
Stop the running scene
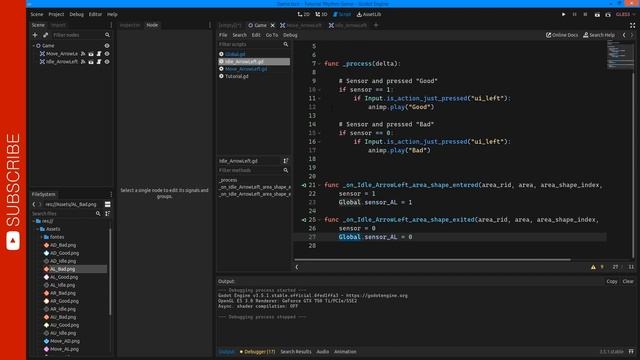(585, 14)
